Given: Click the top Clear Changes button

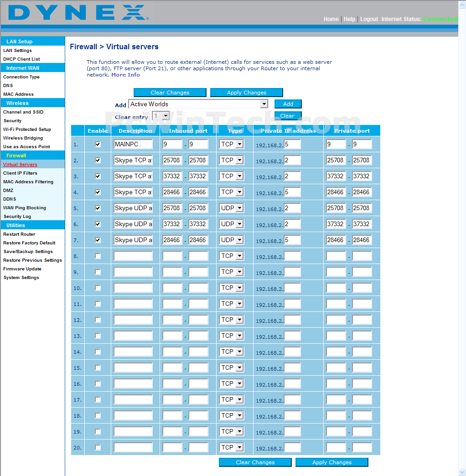Looking at the screenshot, I should (x=170, y=93).
